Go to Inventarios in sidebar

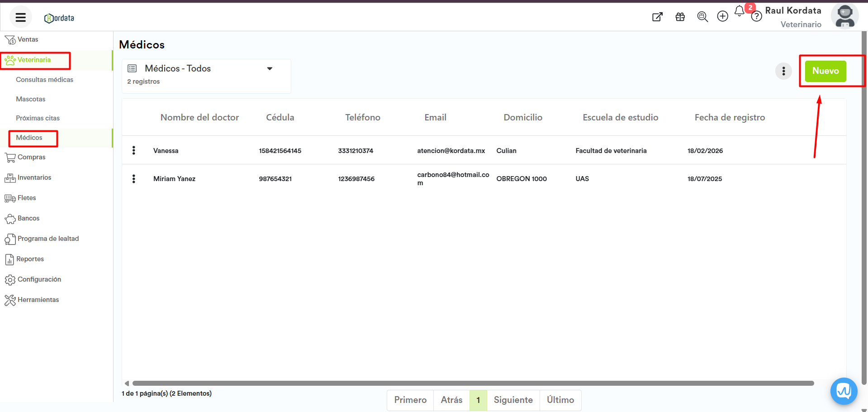[34, 177]
